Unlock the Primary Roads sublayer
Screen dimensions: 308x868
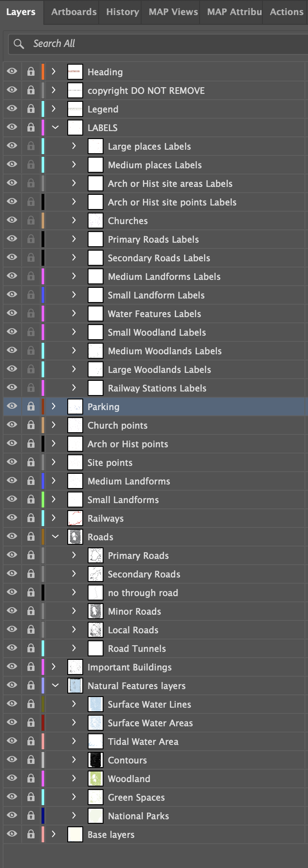pyautogui.click(x=31, y=555)
